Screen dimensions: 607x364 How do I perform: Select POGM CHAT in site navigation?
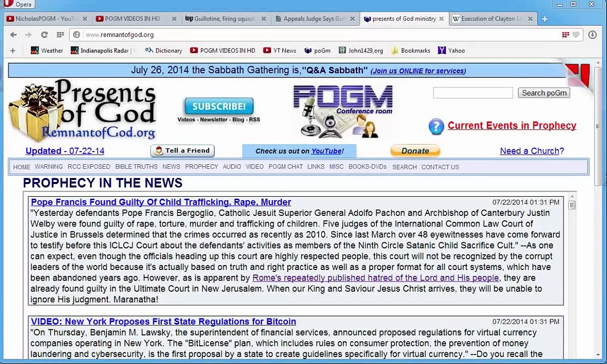point(286,167)
